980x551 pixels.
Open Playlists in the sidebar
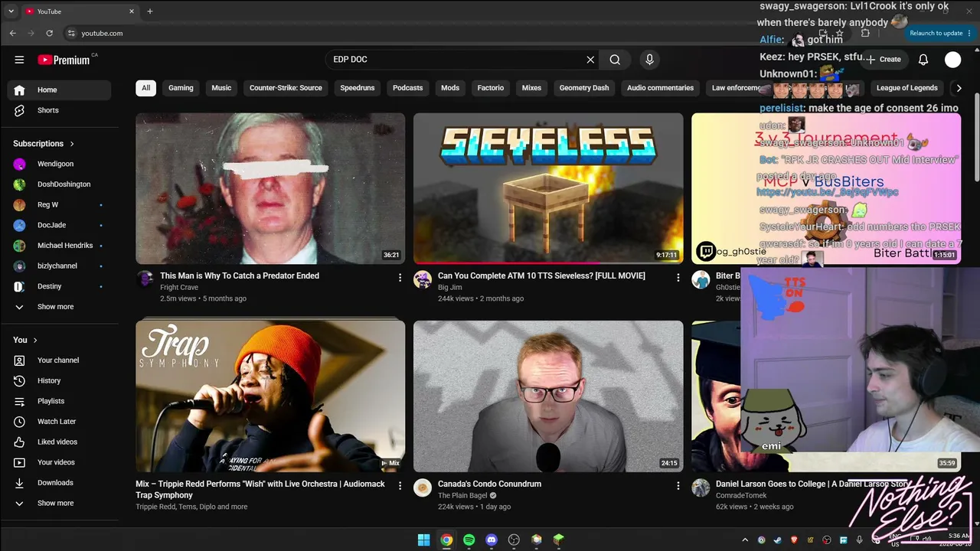pyautogui.click(x=59, y=401)
